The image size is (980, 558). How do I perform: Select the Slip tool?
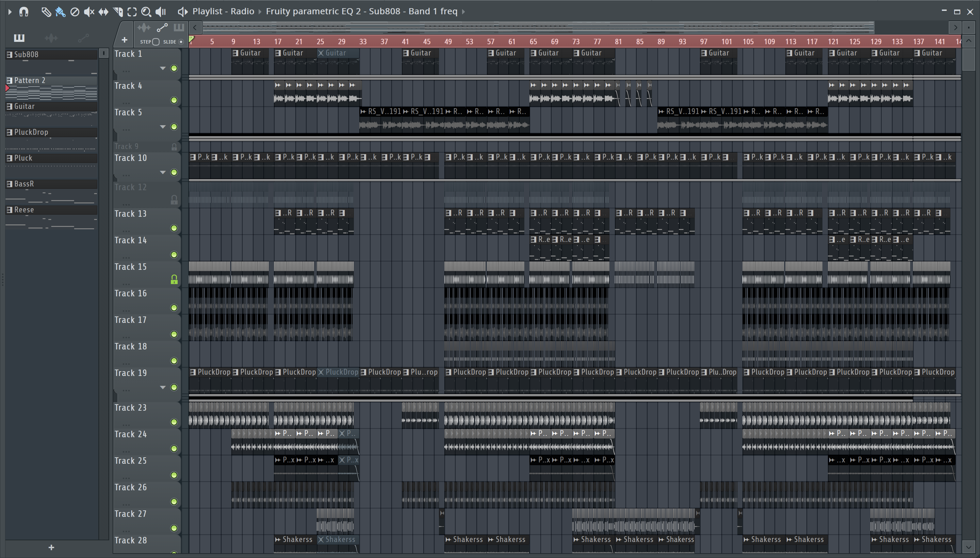coord(103,12)
